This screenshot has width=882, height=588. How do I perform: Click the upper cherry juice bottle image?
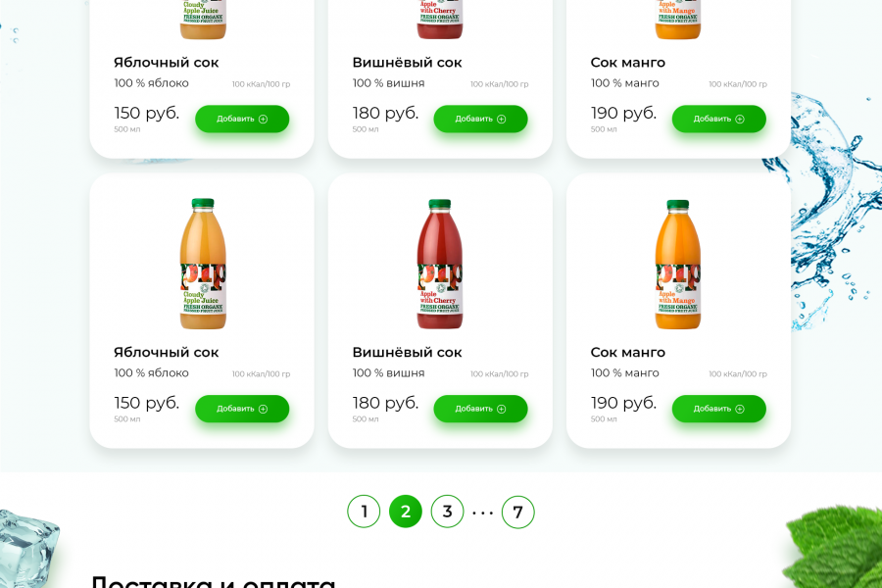pyautogui.click(x=440, y=20)
